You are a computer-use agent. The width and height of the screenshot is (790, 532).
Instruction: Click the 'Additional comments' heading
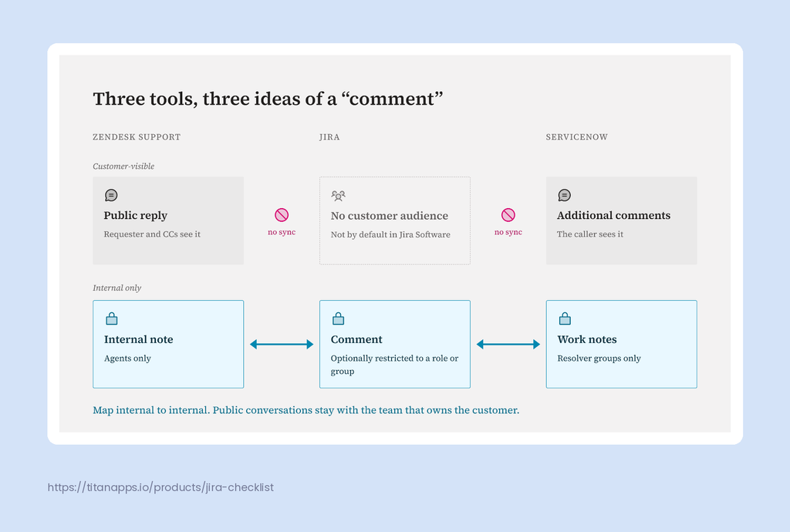tap(613, 215)
